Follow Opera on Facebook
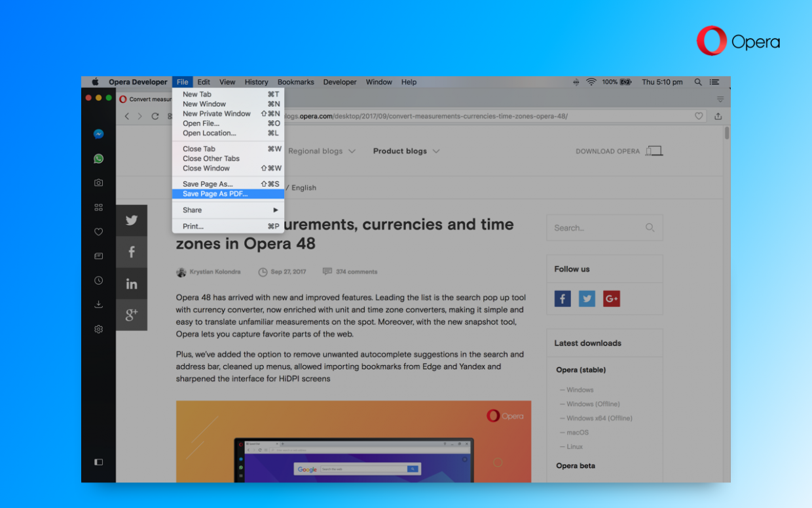Image resolution: width=812 pixels, height=508 pixels. (562, 298)
